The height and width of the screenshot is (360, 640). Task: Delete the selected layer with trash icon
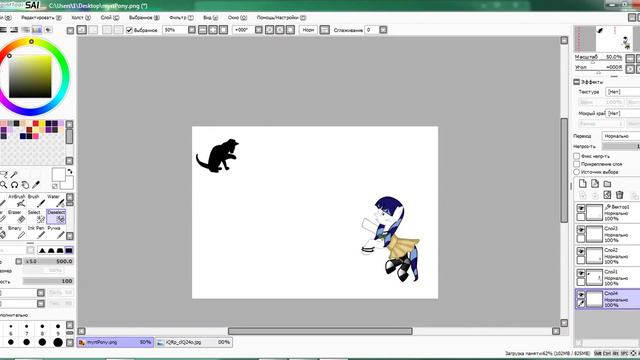620,195
